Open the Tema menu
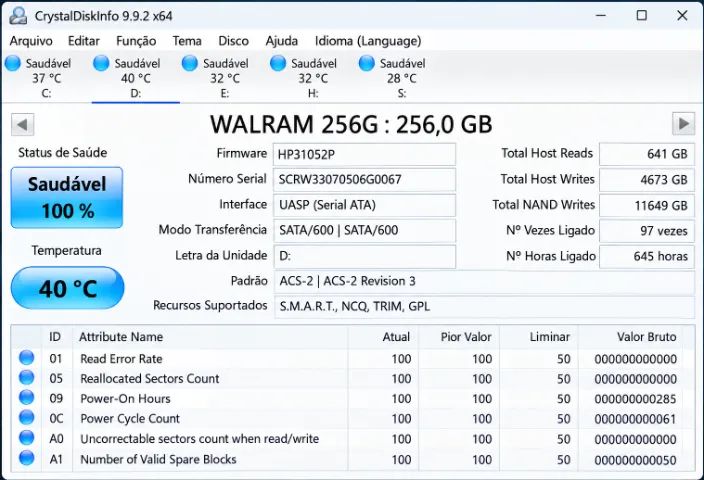Image resolution: width=704 pixels, height=480 pixels. pos(187,41)
